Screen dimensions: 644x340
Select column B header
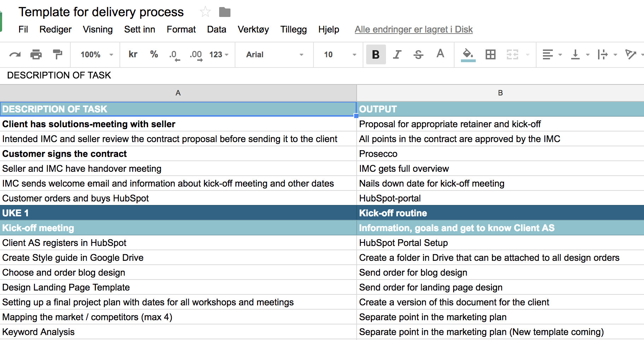500,93
